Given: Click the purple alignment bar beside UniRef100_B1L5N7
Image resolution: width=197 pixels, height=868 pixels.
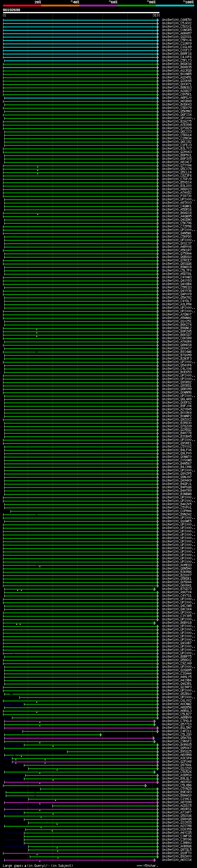Looking at the screenshot, I should [x=81, y=728].
